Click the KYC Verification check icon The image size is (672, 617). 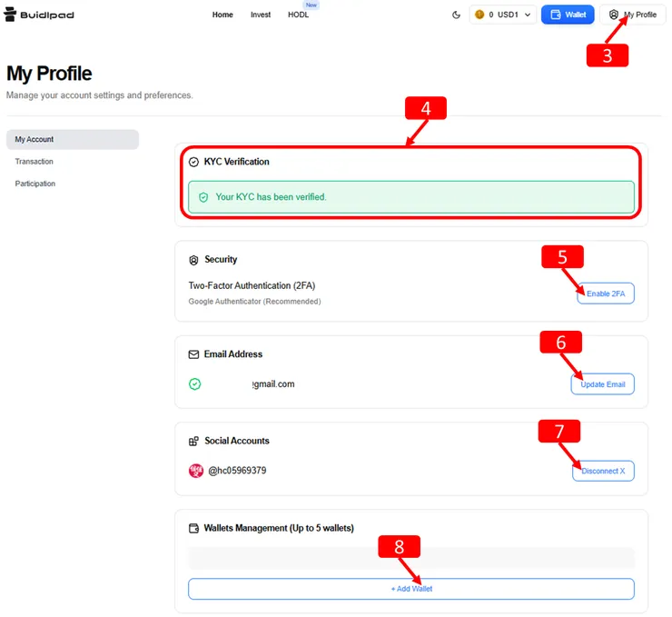click(x=193, y=162)
